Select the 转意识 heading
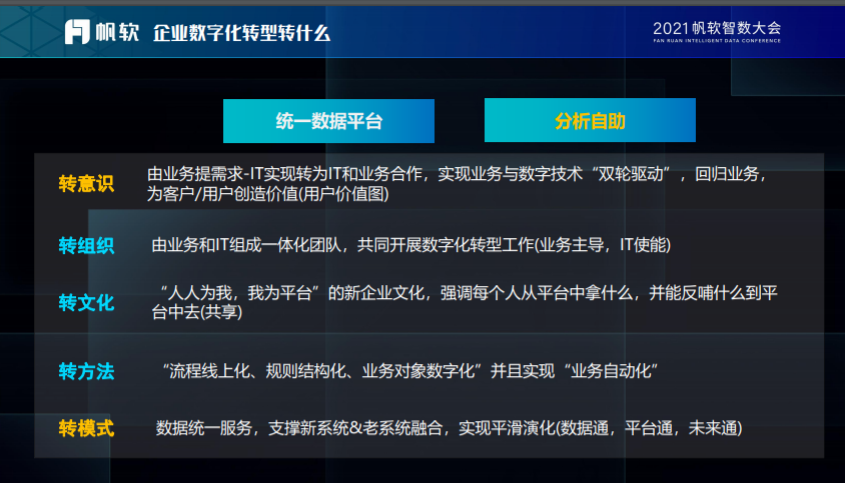 [x=87, y=184]
